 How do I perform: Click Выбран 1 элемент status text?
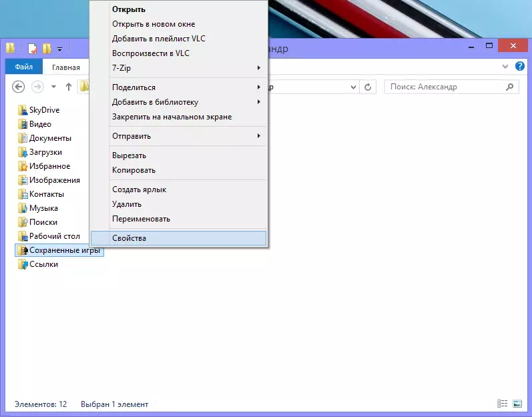coord(114,404)
